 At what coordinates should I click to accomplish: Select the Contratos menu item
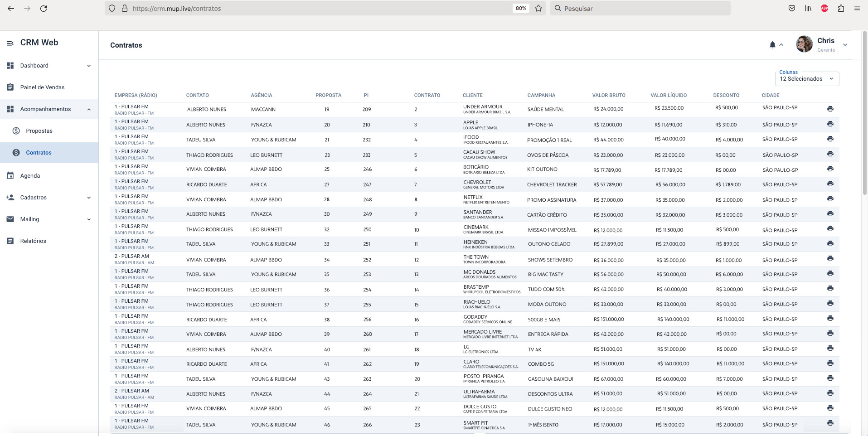pos(49,153)
